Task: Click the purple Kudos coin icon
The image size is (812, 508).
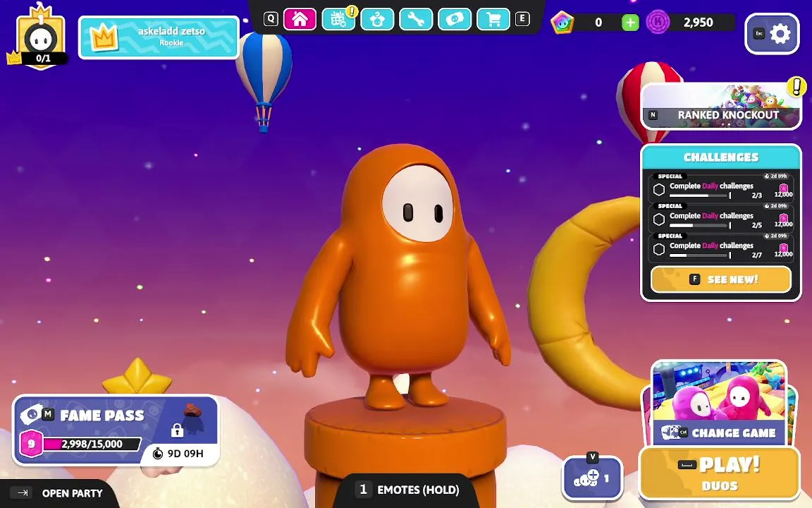Action: pyautogui.click(x=658, y=23)
